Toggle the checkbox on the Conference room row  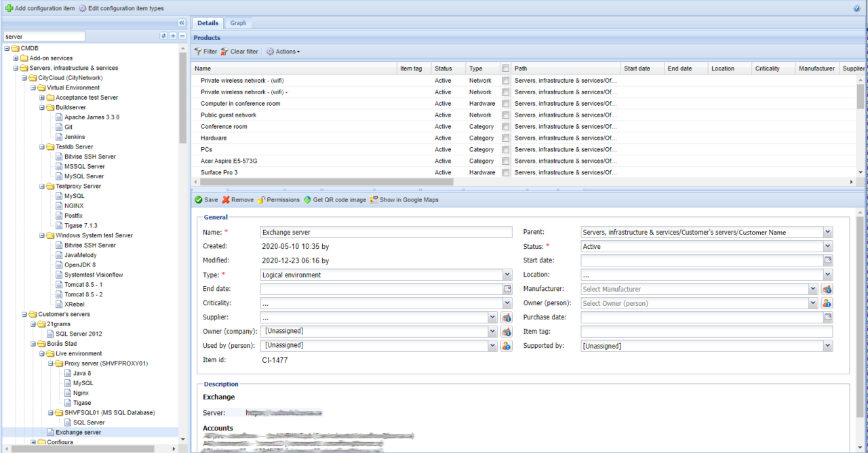point(505,126)
